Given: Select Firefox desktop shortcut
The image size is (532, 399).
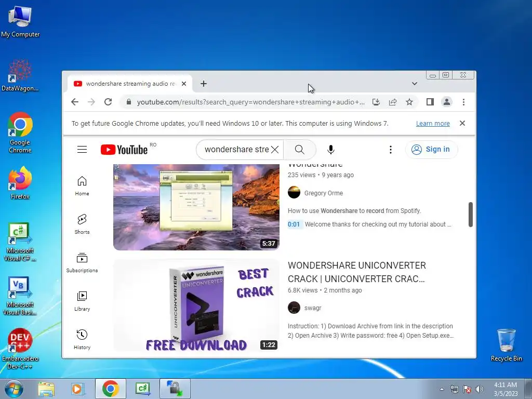Looking at the screenshot, I should [x=20, y=183].
